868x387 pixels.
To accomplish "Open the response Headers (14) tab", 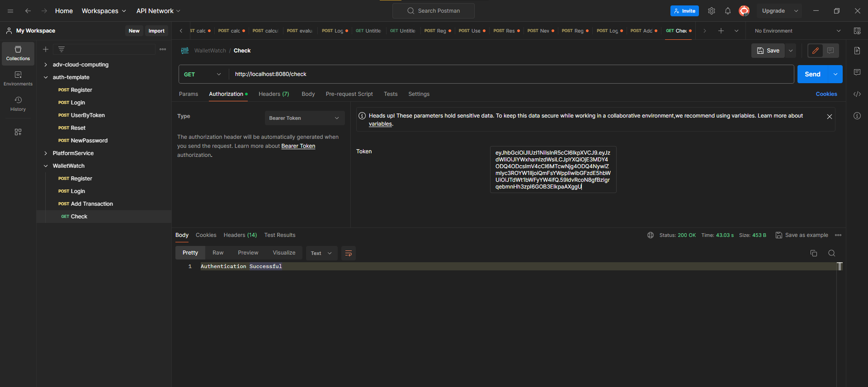I will pyautogui.click(x=240, y=235).
